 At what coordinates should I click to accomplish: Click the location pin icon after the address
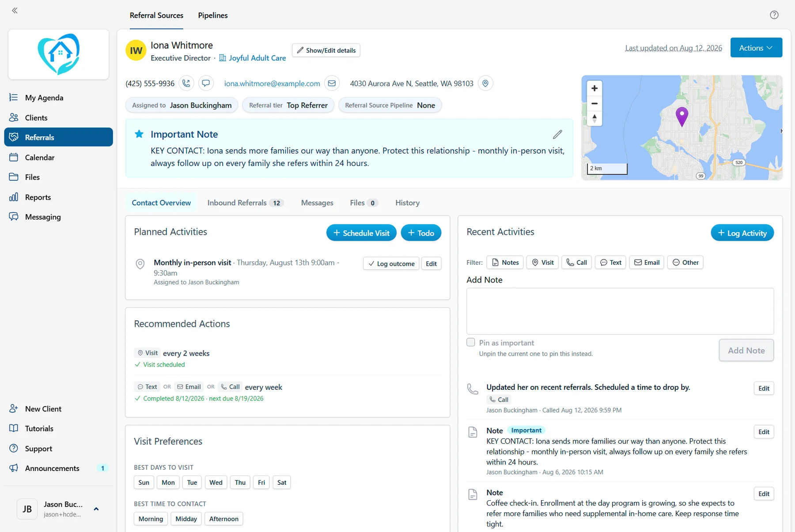point(485,83)
